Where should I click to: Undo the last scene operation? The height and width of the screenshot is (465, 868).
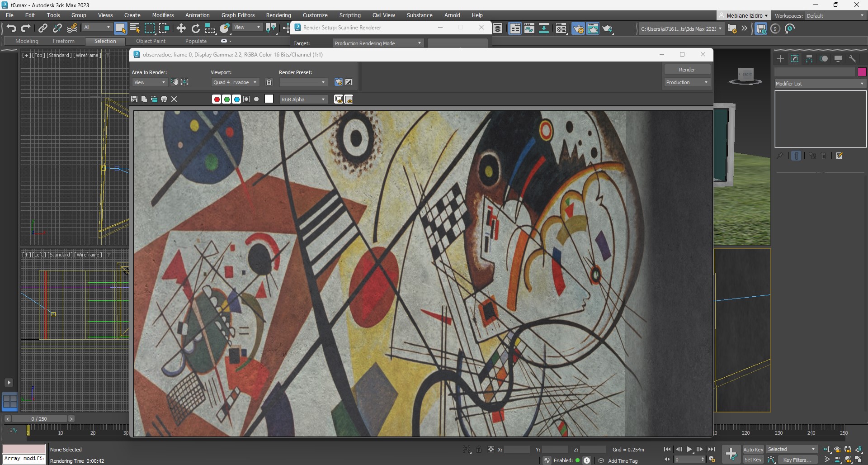point(11,28)
